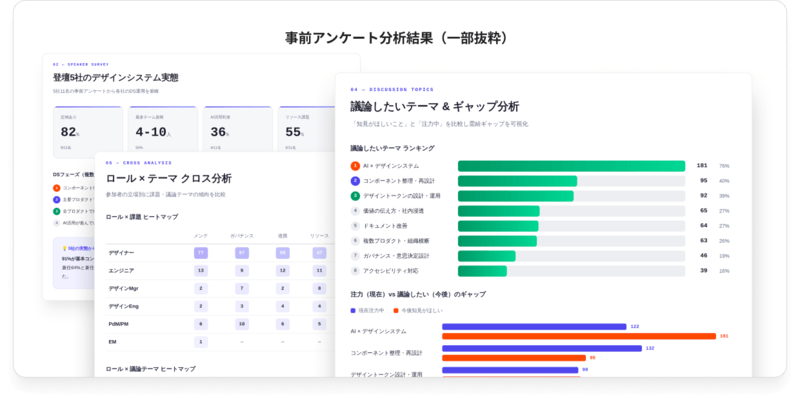Click the green ranking bar for ドキュメント改善
This screenshot has width=800, height=404.
[x=498, y=225]
